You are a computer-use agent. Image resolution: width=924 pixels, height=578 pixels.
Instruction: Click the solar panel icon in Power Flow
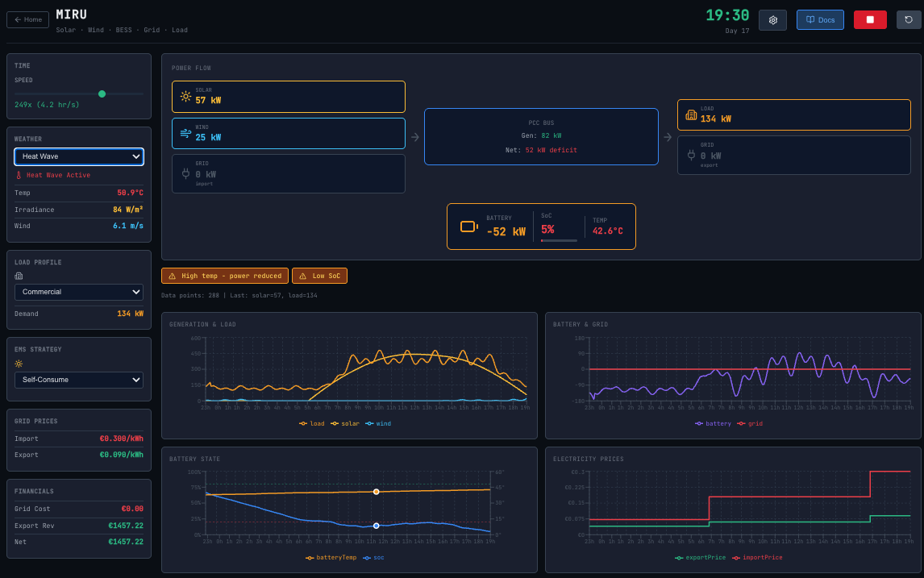coord(185,95)
